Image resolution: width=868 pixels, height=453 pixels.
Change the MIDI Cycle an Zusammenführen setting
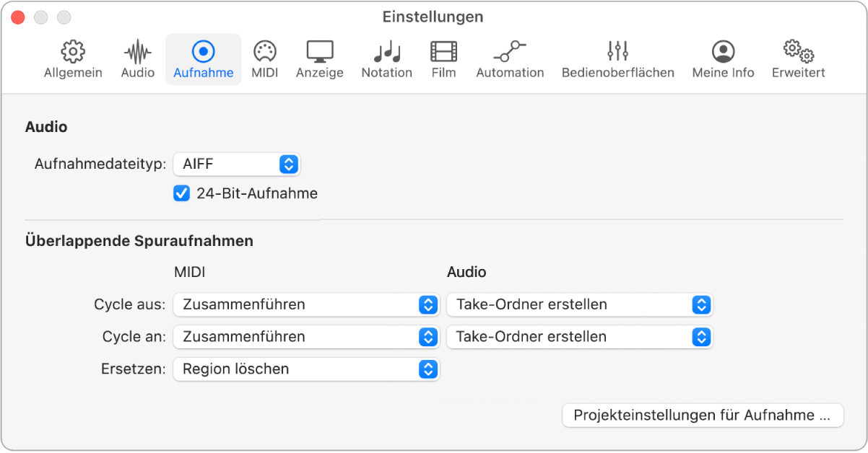[305, 337]
